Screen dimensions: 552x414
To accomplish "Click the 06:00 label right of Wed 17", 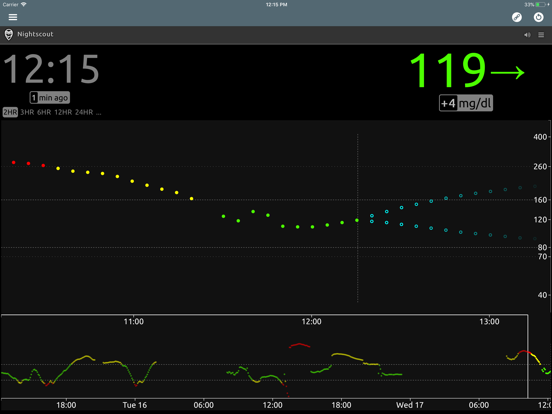I will click(x=479, y=405).
